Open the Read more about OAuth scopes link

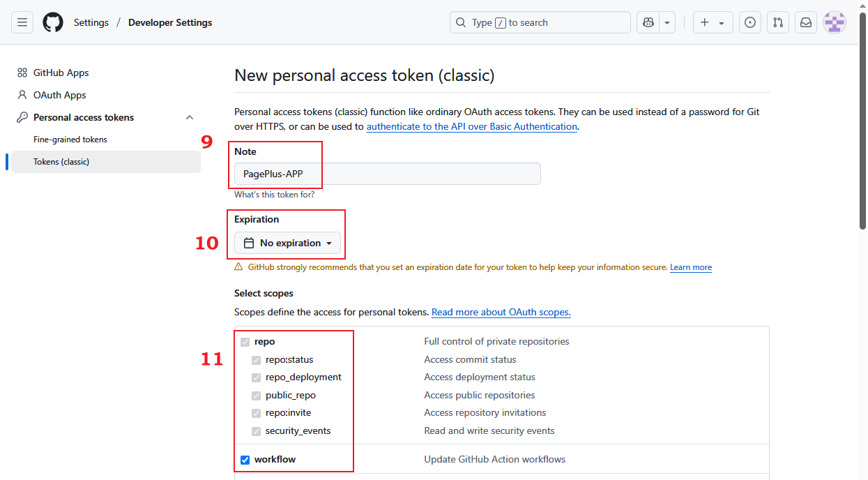point(501,312)
